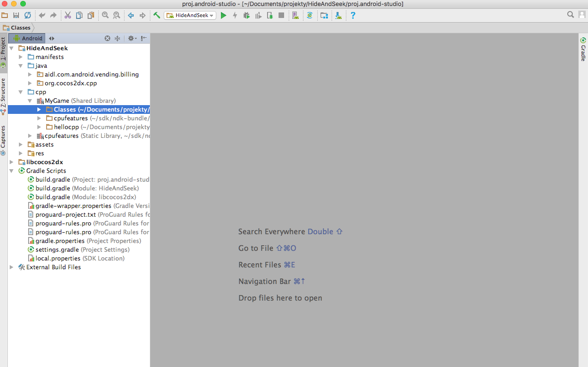Click the Help question mark icon

353,15
